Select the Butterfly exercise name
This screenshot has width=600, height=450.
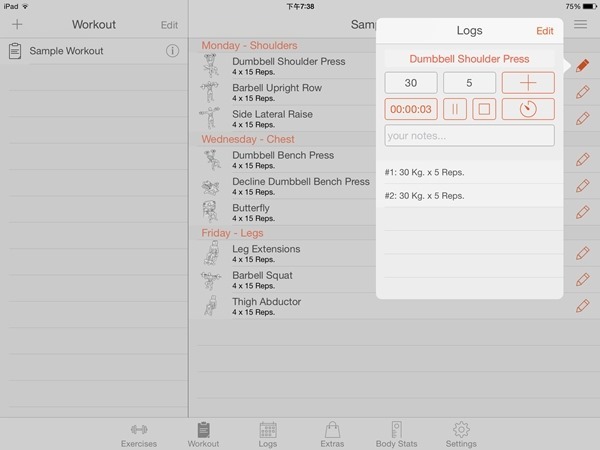[x=251, y=208]
